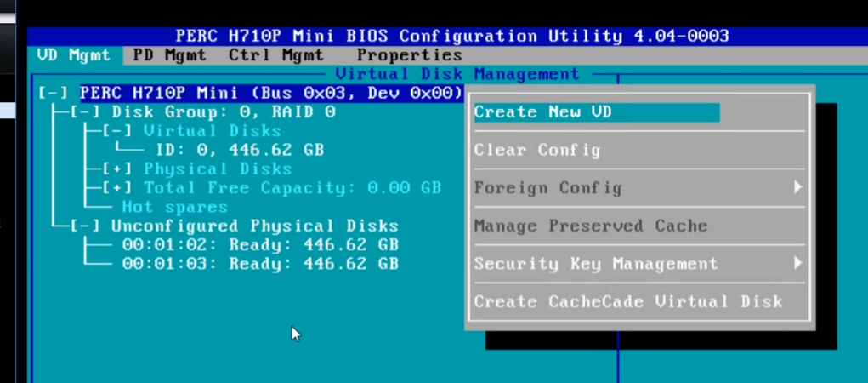Open the Ctrl Mgmt tab
This screenshot has height=383, width=868.
[x=275, y=55]
